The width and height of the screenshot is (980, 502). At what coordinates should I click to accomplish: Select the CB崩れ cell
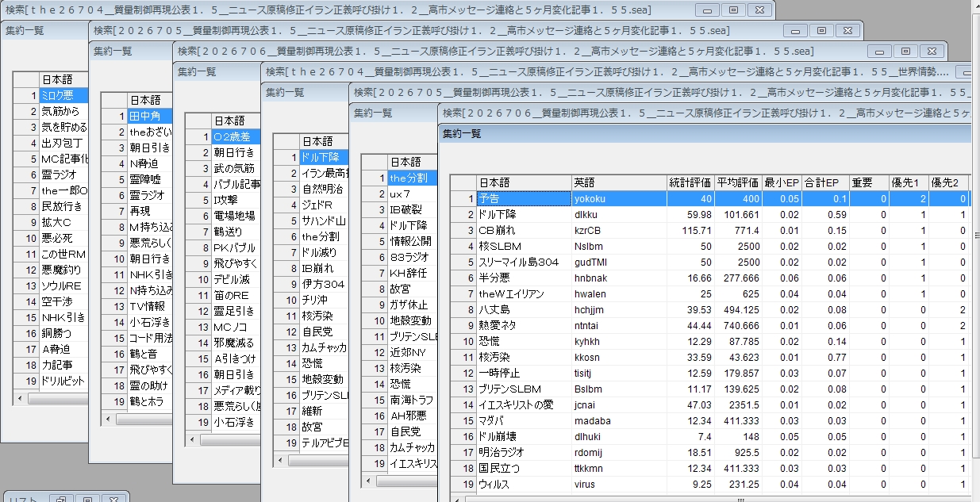coord(523,230)
